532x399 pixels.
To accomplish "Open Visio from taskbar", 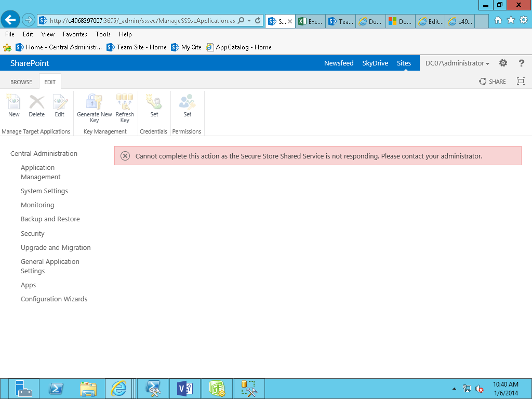I will 185,389.
